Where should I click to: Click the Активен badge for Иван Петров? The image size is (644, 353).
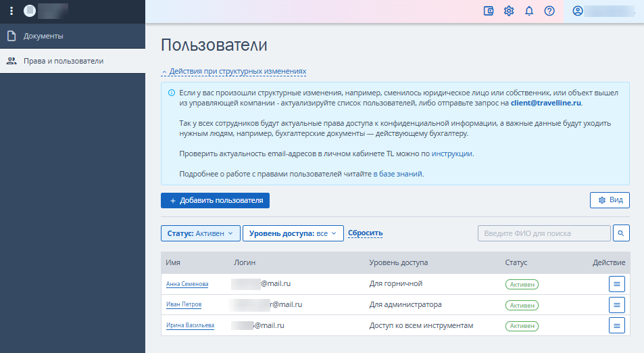522,306
